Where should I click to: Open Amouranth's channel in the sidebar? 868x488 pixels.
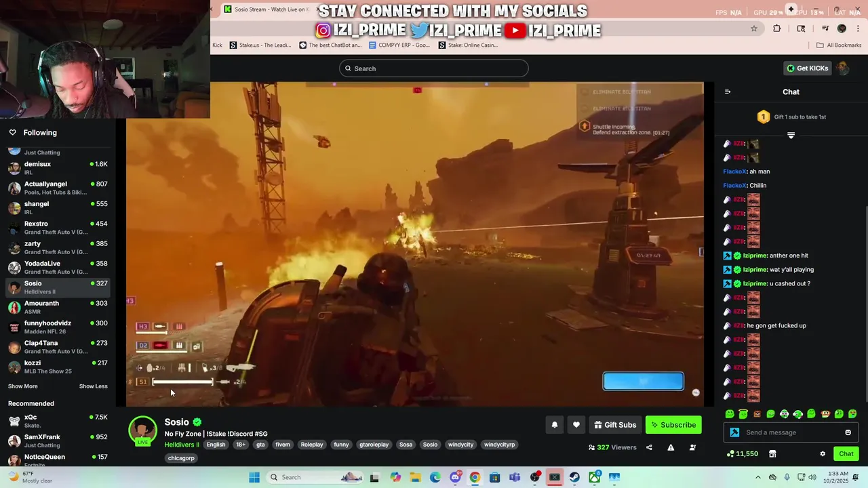57,307
